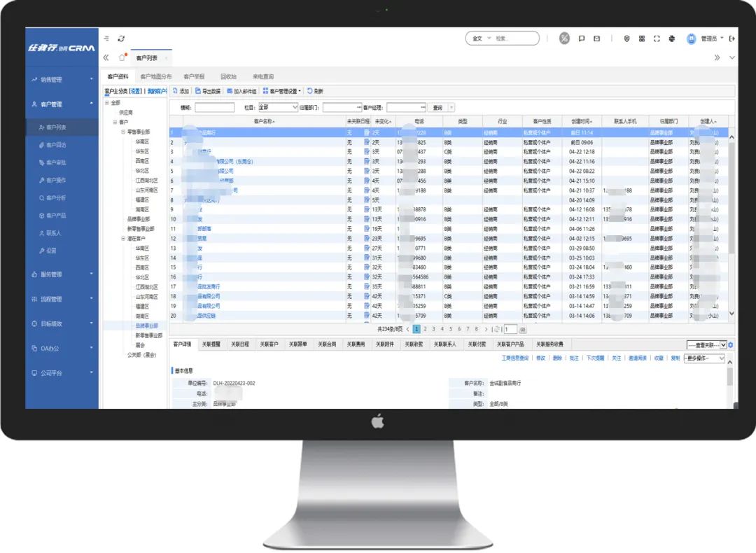Open the 客户管理设置 dropdown menu
756x553 pixels.
coord(282,91)
